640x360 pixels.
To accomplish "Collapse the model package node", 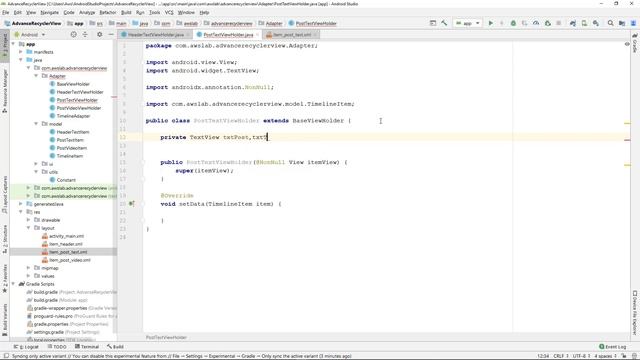I will (x=36, y=124).
